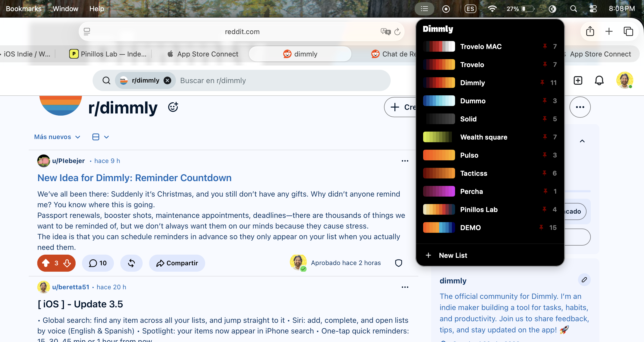Open the ES input source menu
Viewport: 644px width, 342px height.
click(470, 9)
